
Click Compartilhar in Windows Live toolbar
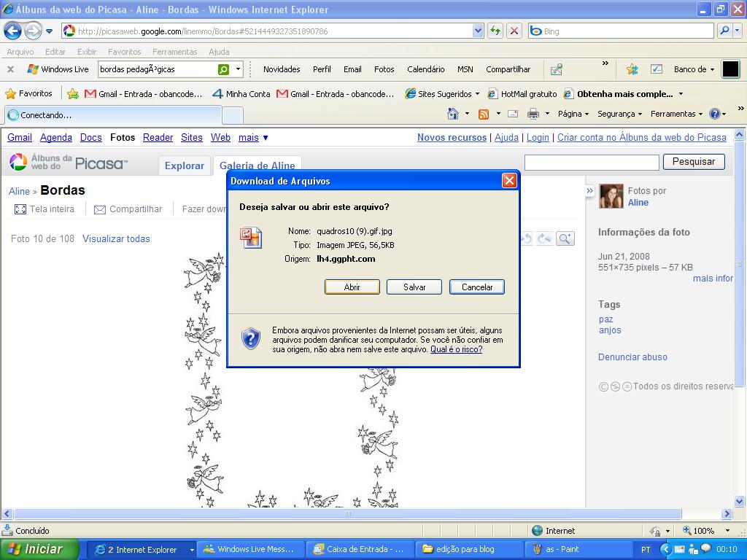point(508,69)
